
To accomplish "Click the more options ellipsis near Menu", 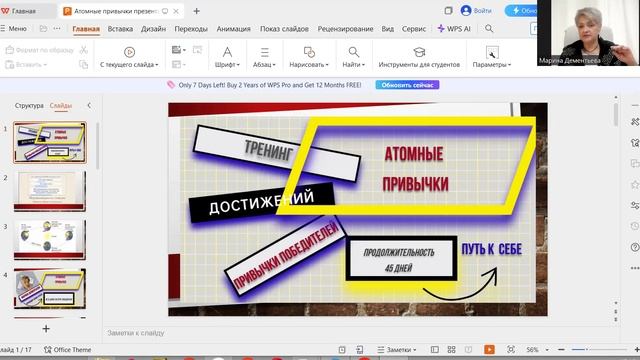I will (57, 29).
